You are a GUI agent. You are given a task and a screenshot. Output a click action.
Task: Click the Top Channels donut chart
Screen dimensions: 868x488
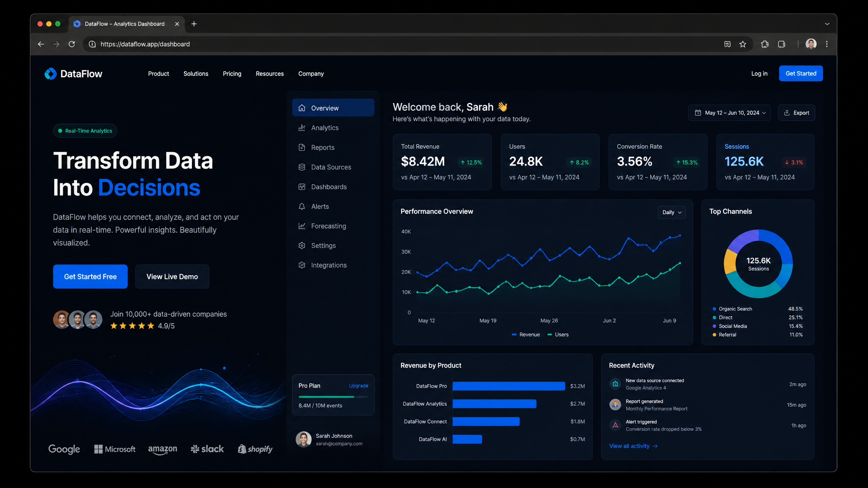pyautogui.click(x=758, y=264)
